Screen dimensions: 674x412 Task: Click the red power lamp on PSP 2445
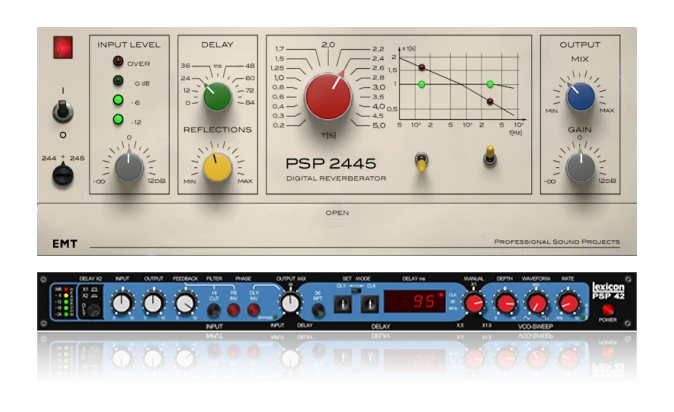click(x=63, y=46)
